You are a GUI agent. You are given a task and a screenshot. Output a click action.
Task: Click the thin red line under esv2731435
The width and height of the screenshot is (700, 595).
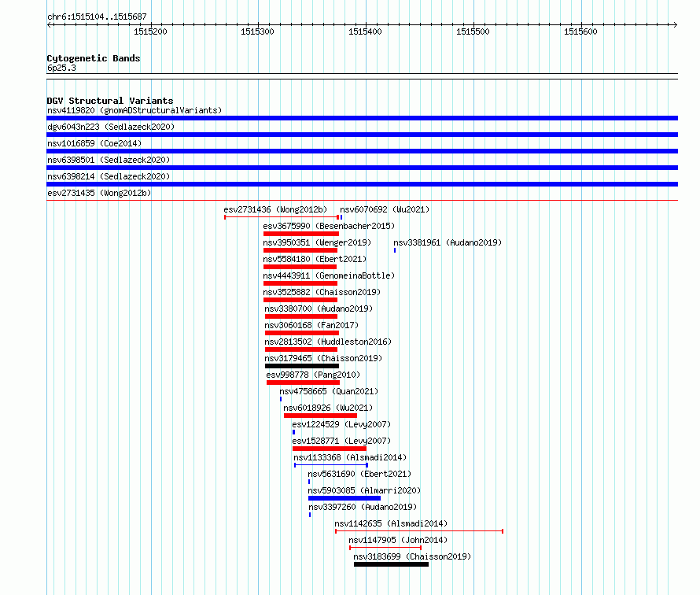pyautogui.click(x=362, y=200)
